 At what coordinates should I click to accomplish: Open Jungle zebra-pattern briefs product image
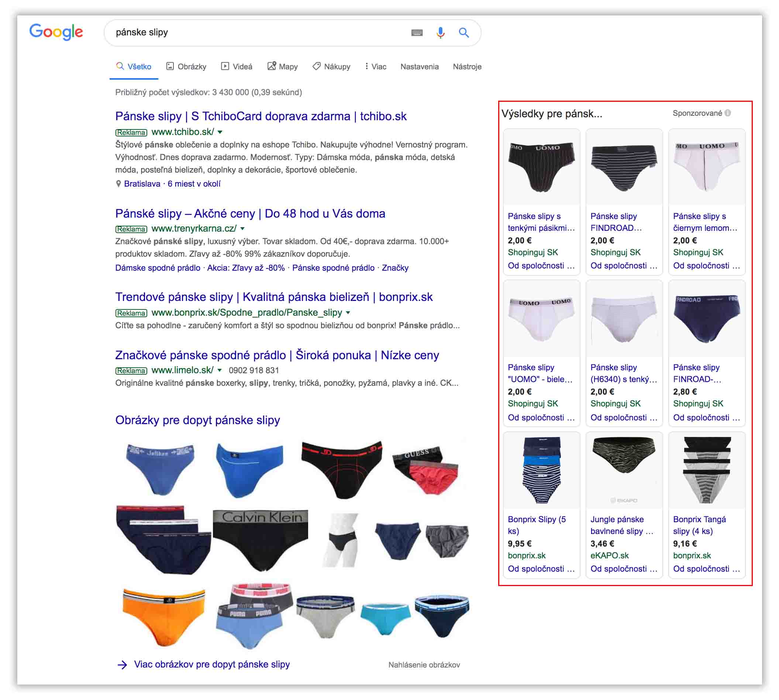624,470
